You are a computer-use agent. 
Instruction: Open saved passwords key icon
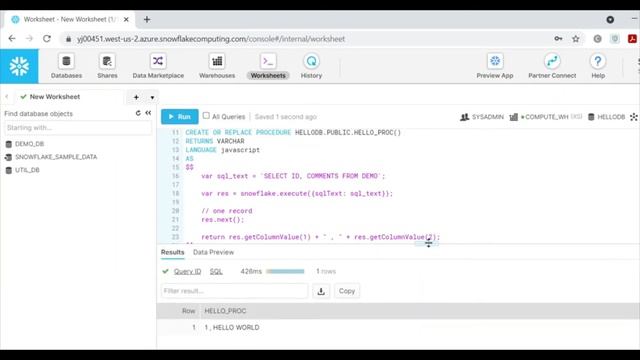pos(558,39)
